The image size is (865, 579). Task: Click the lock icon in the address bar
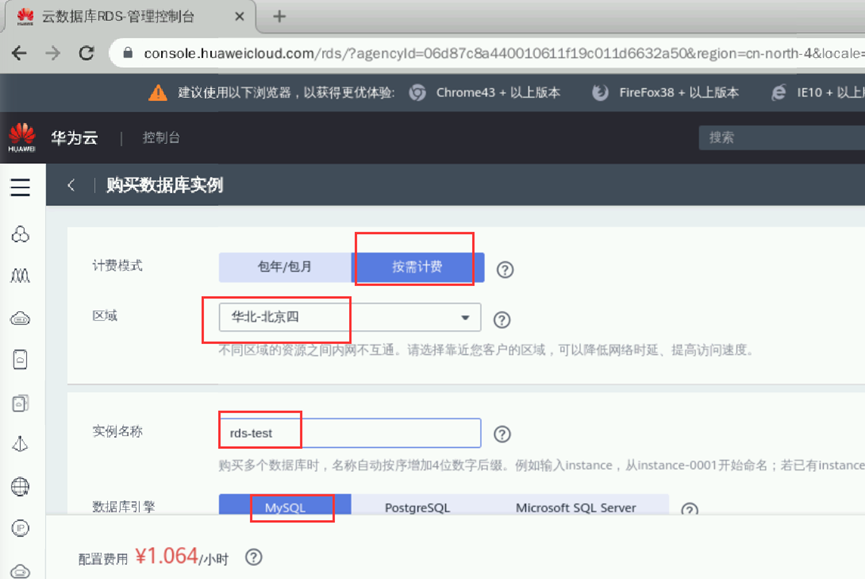click(128, 53)
